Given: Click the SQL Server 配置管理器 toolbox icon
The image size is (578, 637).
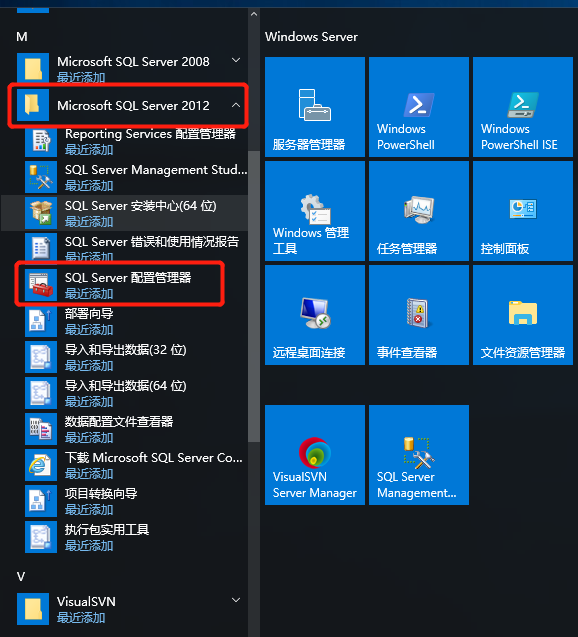Looking at the screenshot, I should coord(41,285).
